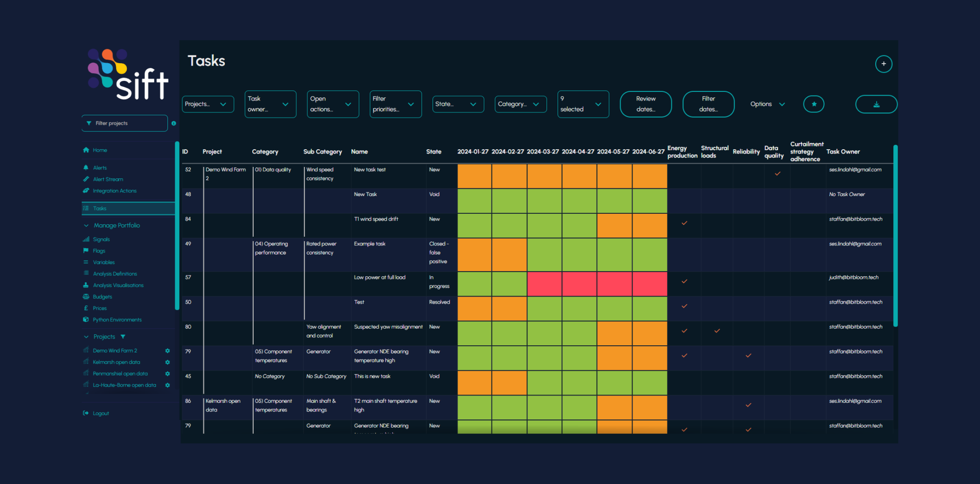The height and width of the screenshot is (484, 980).
Task: Open the Flags section
Action: tap(99, 251)
